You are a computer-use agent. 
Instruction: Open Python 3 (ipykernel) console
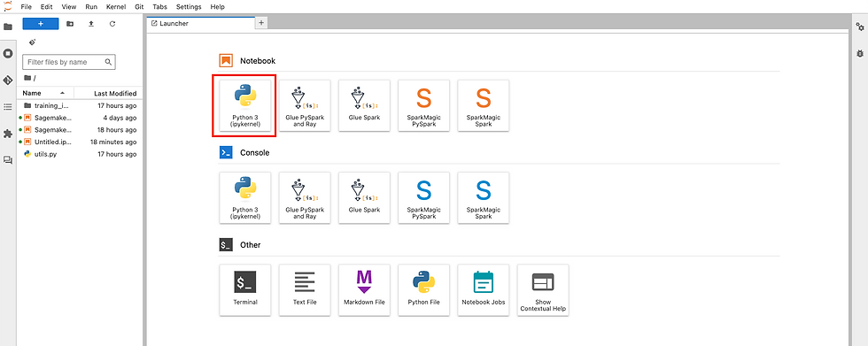[x=245, y=198]
